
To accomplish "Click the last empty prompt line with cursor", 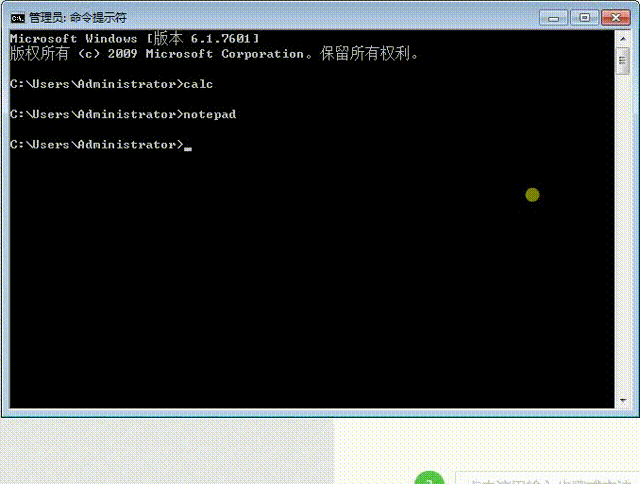I will 101,144.
